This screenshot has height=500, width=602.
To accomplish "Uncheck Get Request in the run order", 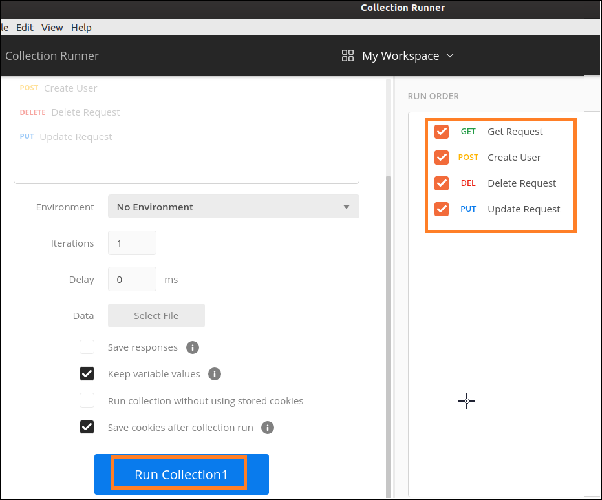I will click(x=441, y=132).
